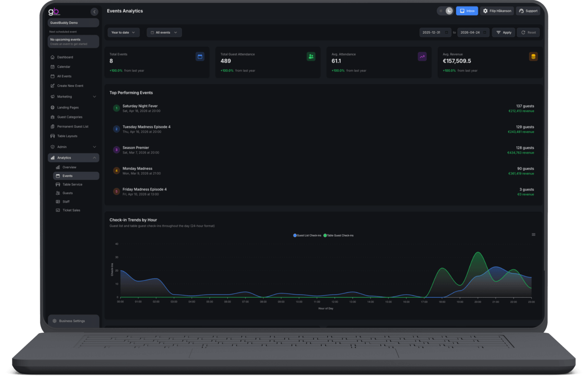
Task: Click the Total Guest Attendance people icon
Action: (311, 57)
